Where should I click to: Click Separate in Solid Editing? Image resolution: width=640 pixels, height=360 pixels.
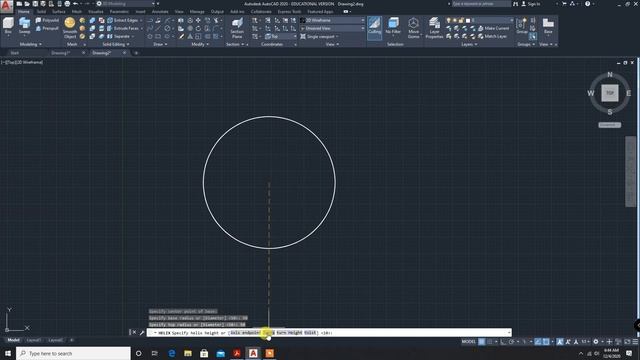tap(118, 36)
